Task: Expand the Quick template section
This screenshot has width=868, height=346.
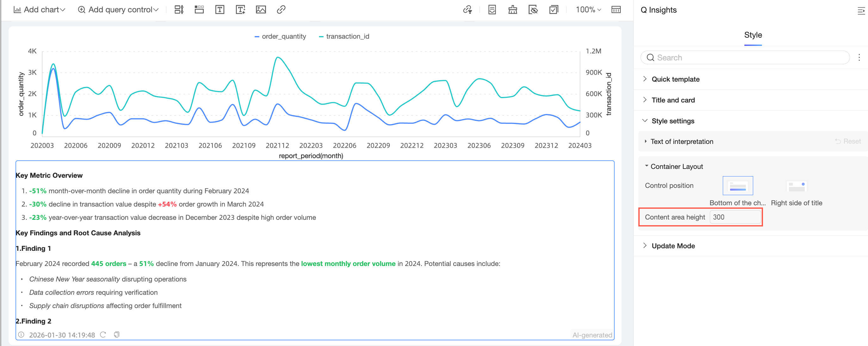Action: [x=675, y=79]
